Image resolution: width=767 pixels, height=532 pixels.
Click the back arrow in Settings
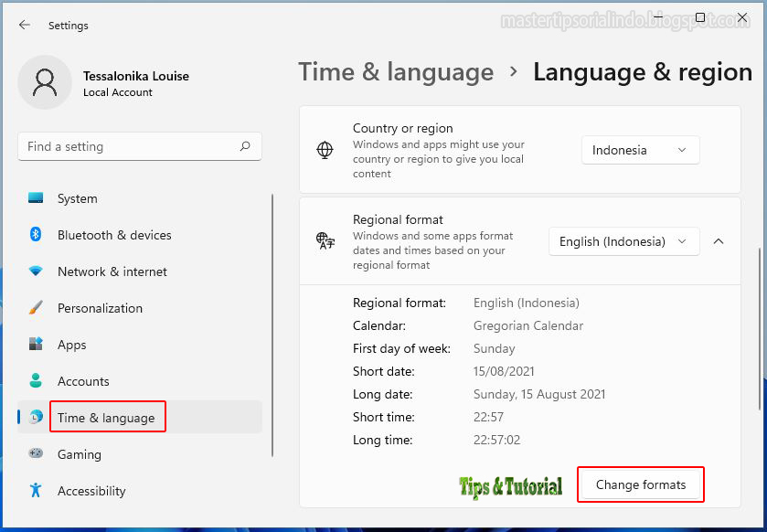tap(25, 26)
